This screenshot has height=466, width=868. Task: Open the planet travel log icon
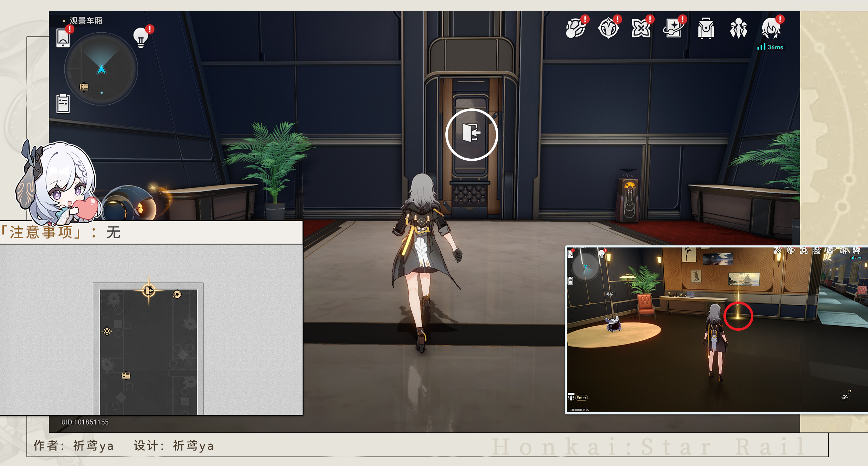576,28
